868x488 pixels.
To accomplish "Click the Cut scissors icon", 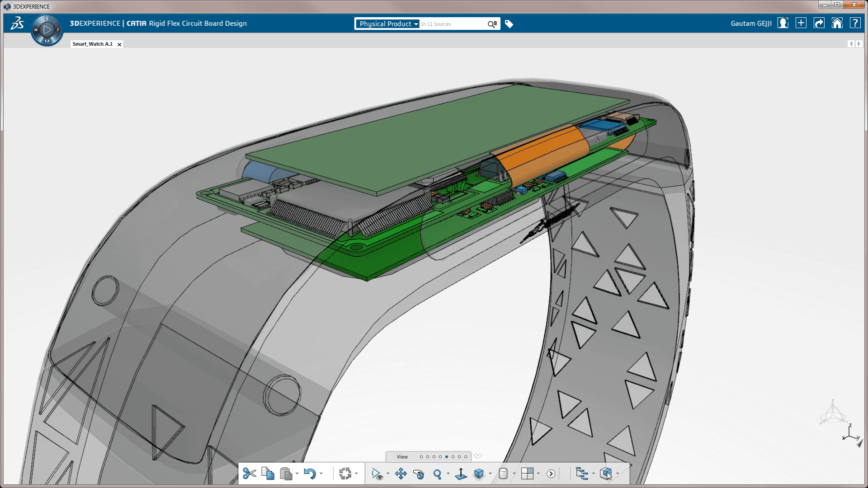I will [x=249, y=474].
